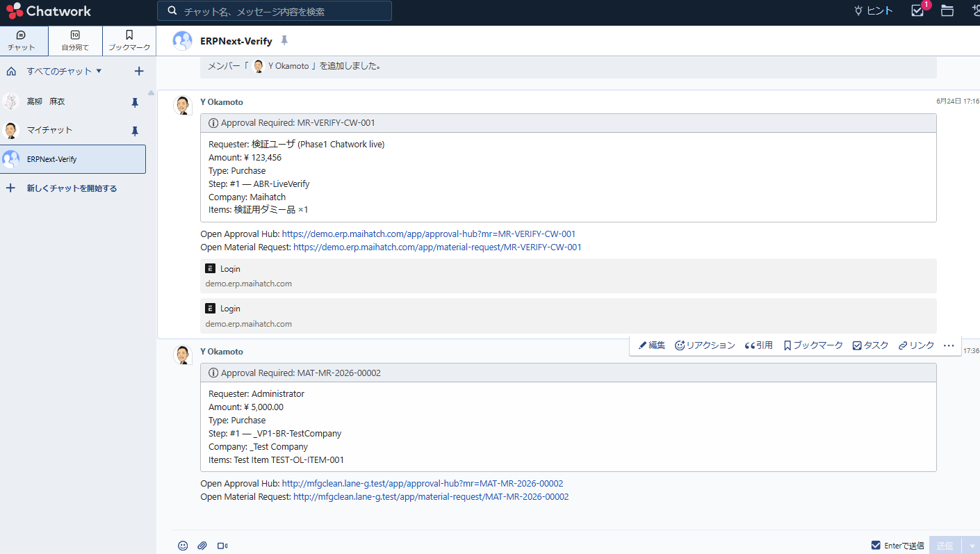The height and width of the screenshot is (554, 980).
Task: Click the Chatwork logo
Action: coord(49,11)
